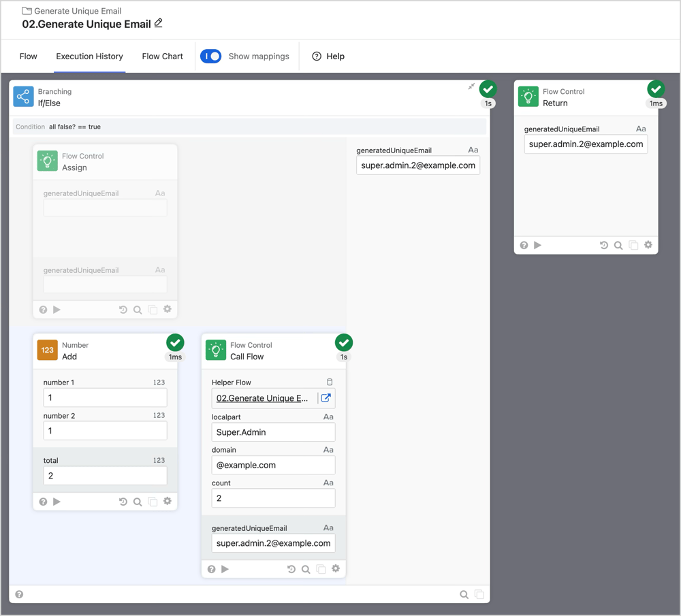Switch to the Flow Chart tab
The width and height of the screenshot is (681, 616).
click(x=162, y=56)
